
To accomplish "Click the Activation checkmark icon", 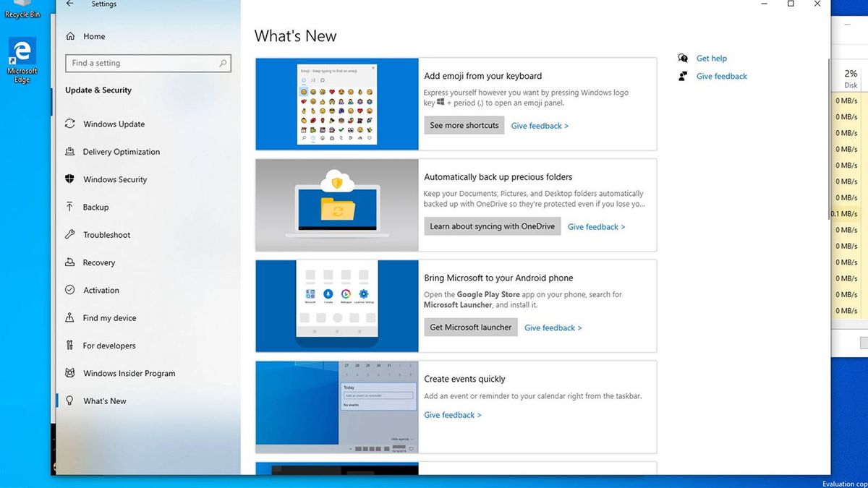I will pos(70,290).
